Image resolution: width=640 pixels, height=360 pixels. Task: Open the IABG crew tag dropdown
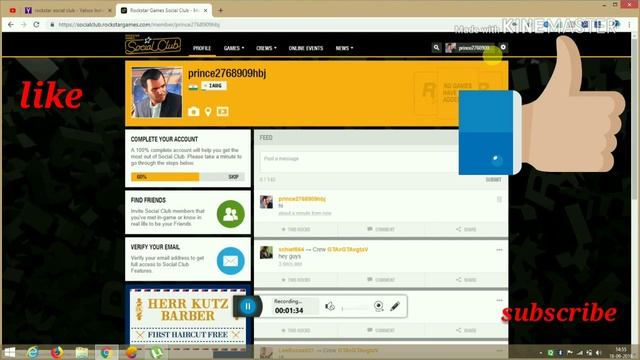(214, 86)
